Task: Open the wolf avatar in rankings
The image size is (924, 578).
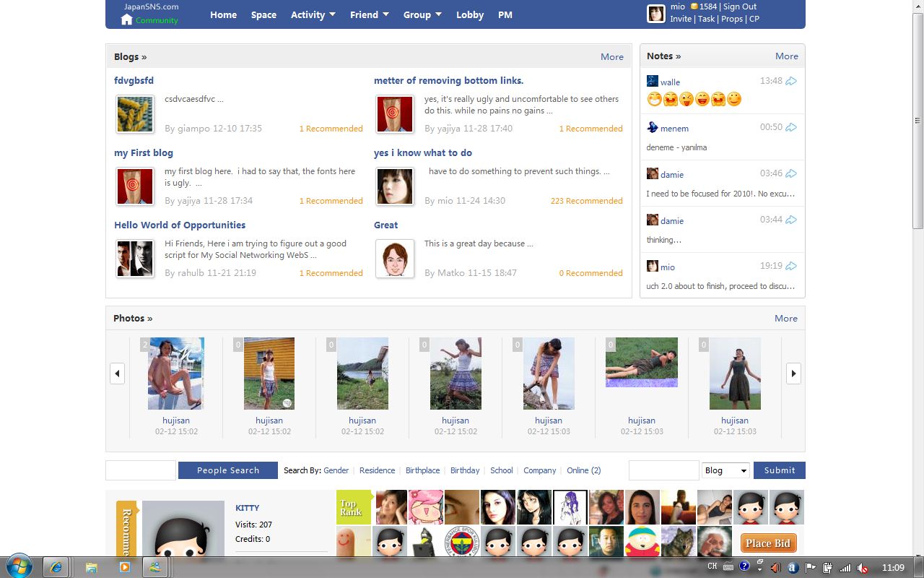Action: pos(679,543)
